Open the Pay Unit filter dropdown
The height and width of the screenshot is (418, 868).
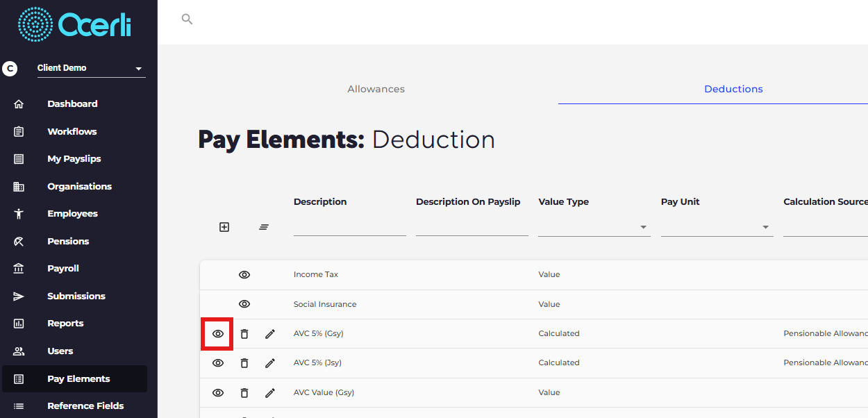point(717,227)
